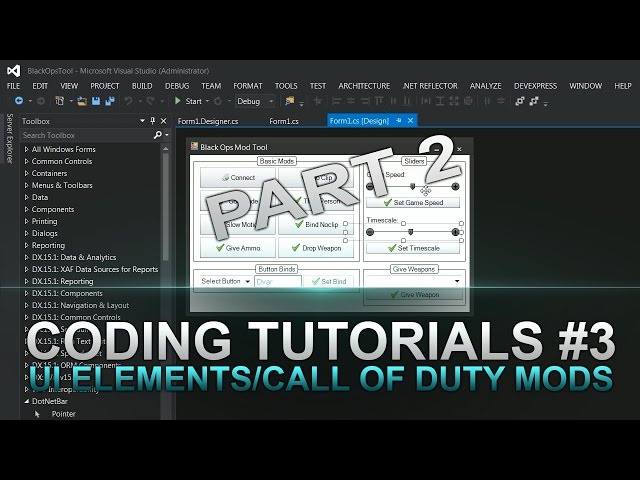The width and height of the screenshot is (640, 480).
Task: Click the Align Centers icon
Action: pos(351,101)
